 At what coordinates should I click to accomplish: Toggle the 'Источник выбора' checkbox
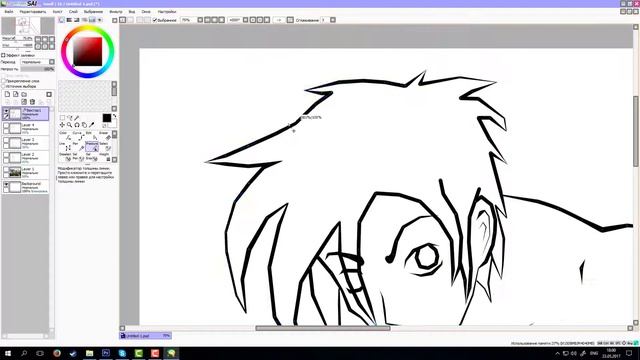tap(3, 87)
